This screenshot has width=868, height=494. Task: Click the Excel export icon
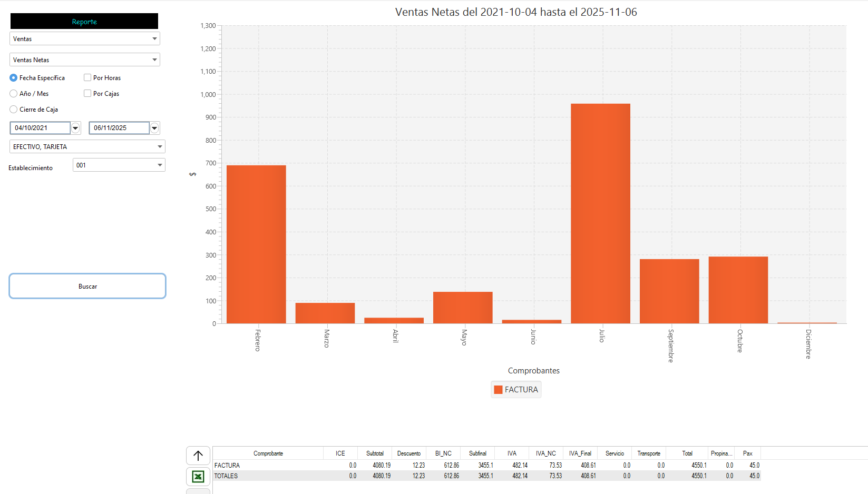[x=198, y=477]
